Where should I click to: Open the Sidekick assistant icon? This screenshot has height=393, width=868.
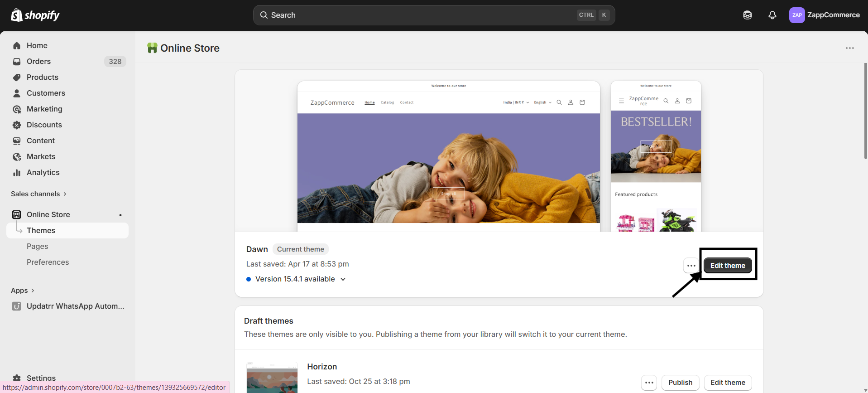click(747, 15)
